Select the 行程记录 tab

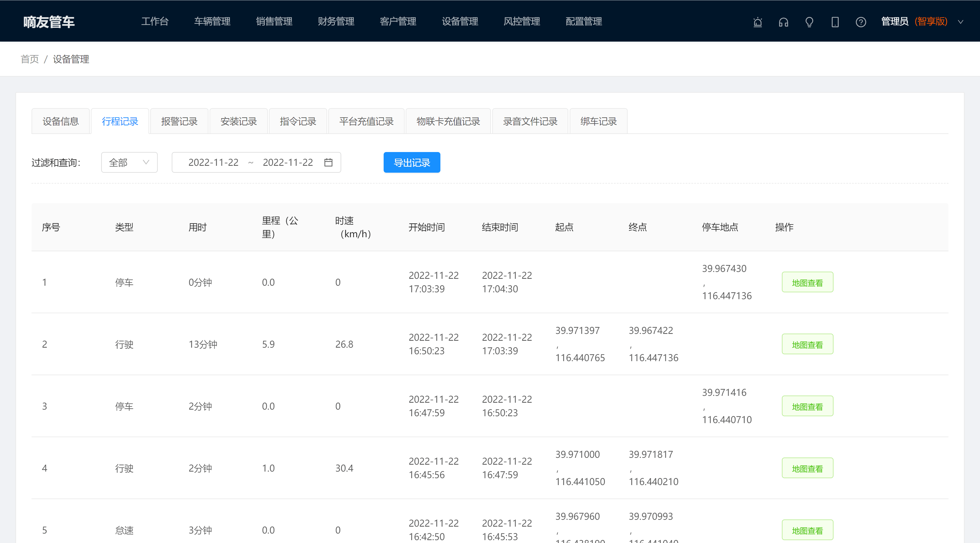click(x=120, y=121)
